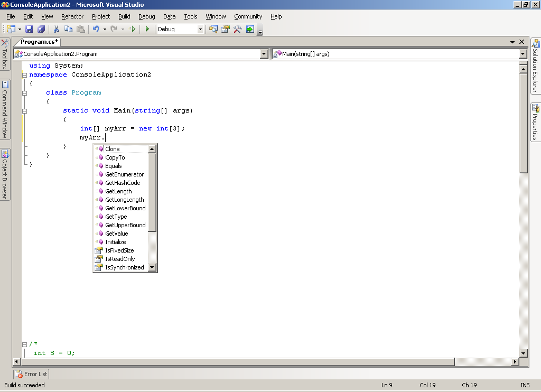Select GetValue in IntelliSense list
This screenshot has height=392, width=541.
(x=121, y=234)
